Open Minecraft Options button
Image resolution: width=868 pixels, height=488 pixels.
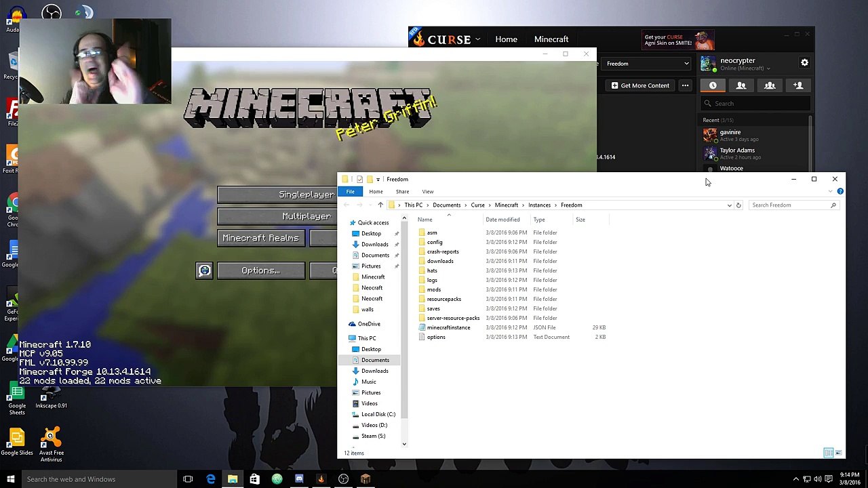pos(260,271)
